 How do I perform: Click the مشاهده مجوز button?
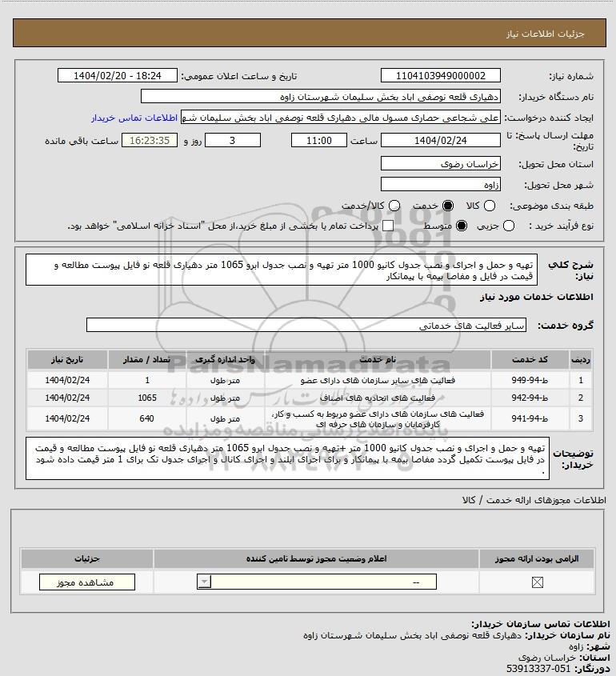(86, 582)
